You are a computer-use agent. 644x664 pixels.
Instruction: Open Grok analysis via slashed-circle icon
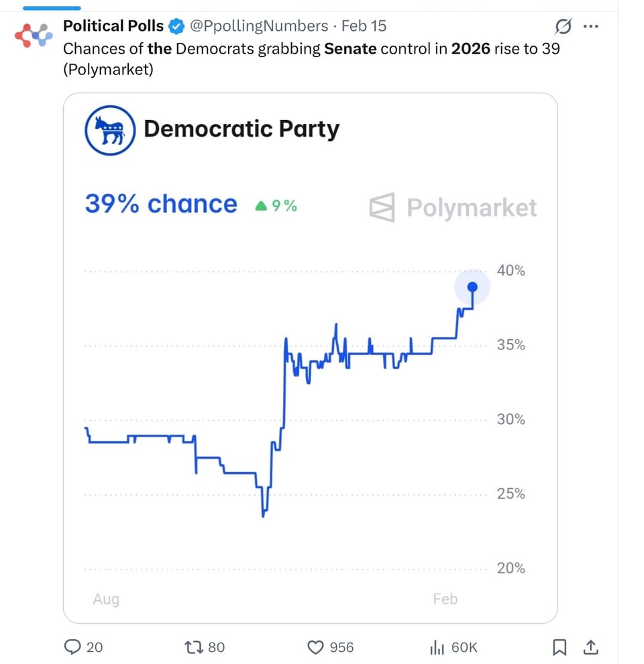click(563, 27)
